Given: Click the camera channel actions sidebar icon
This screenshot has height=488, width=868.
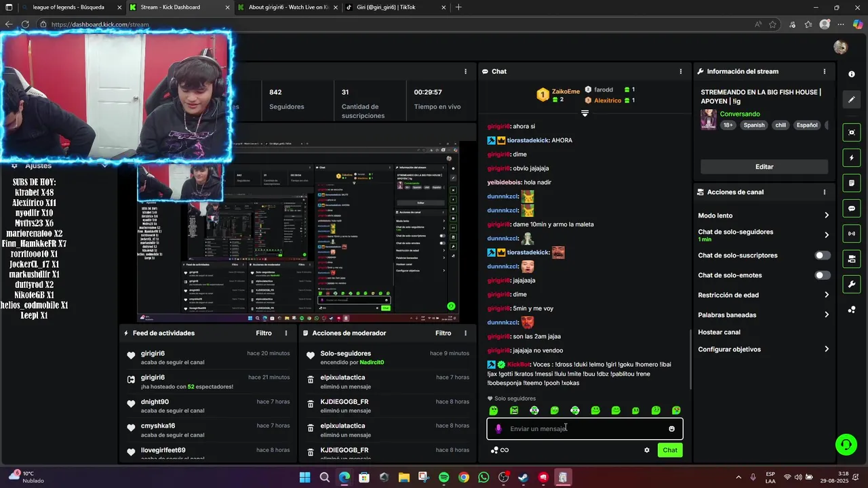Looking at the screenshot, I should [x=852, y=259].
